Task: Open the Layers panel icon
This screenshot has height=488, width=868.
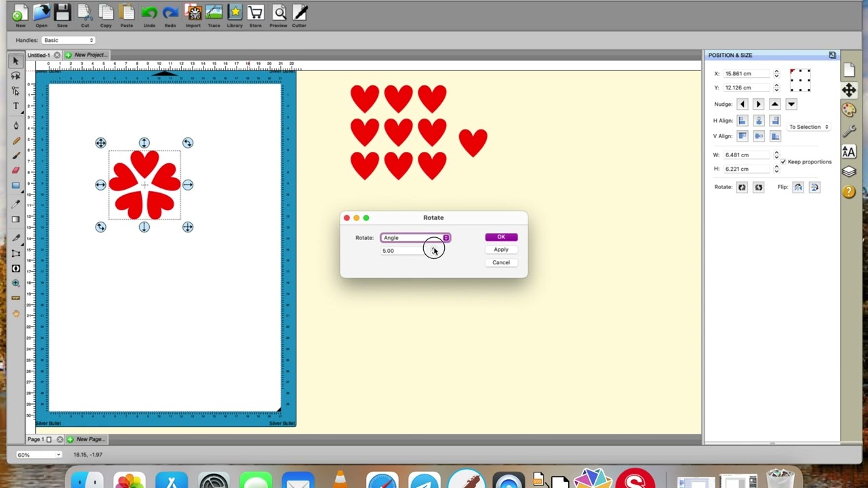Action: coord(849,171)
